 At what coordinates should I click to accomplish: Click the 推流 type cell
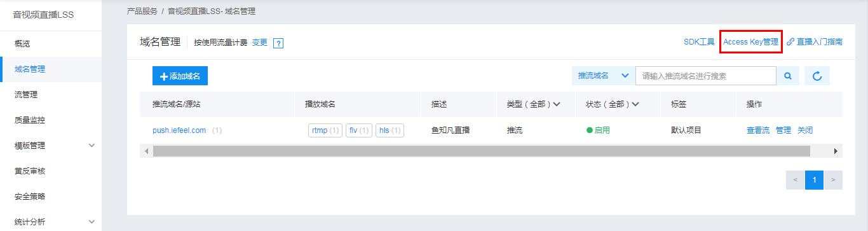tap(514, 130)
